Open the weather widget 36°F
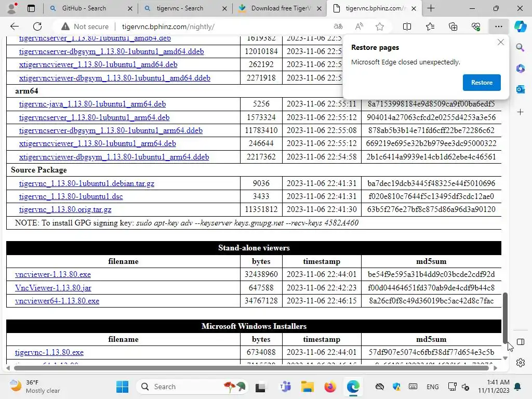 pyautogui.click(x=34, y=387)
